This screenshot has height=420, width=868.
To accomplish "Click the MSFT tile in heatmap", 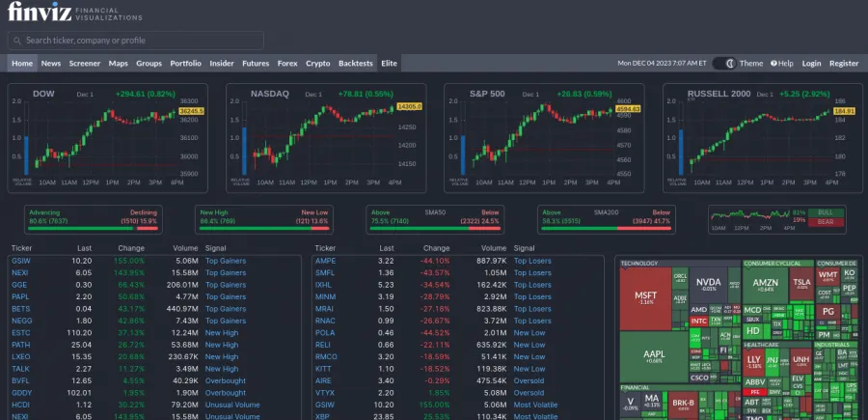I will (645, 298).
